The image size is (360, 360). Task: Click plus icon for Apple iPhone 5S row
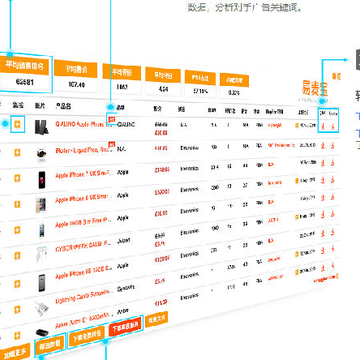(x=17, y=283)
